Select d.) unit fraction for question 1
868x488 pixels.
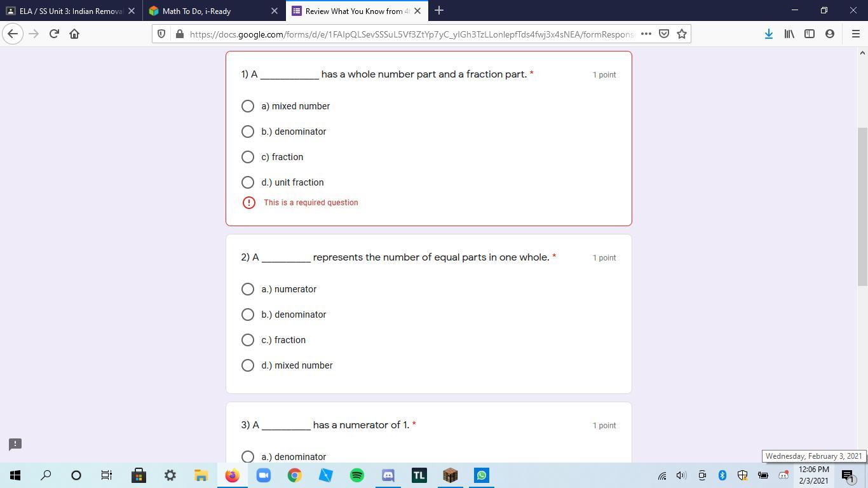tap(248, 182)
